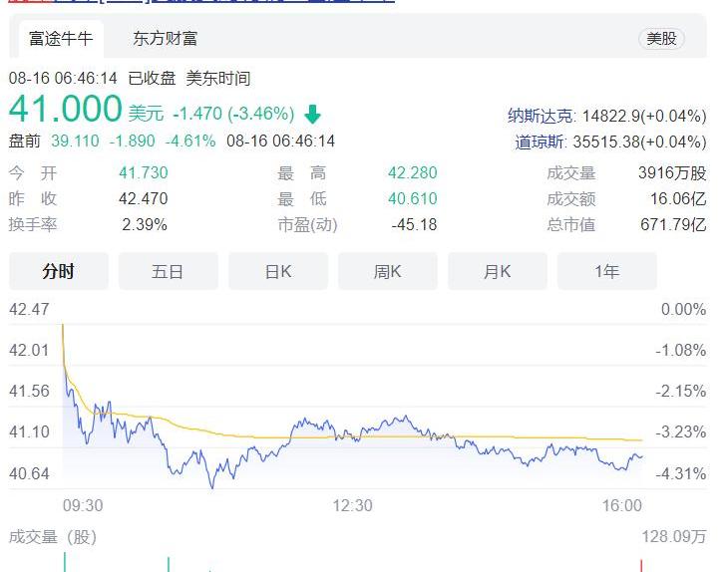Image resolution: width=728 pixels, height=572 pixels.
Task: Click the 美股 market badge
Action: point(661,39)
